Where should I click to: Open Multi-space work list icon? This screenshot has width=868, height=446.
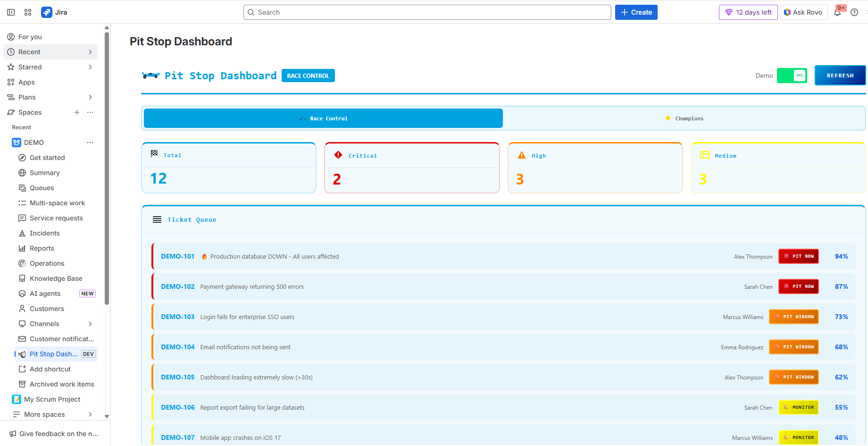point(22,203)
